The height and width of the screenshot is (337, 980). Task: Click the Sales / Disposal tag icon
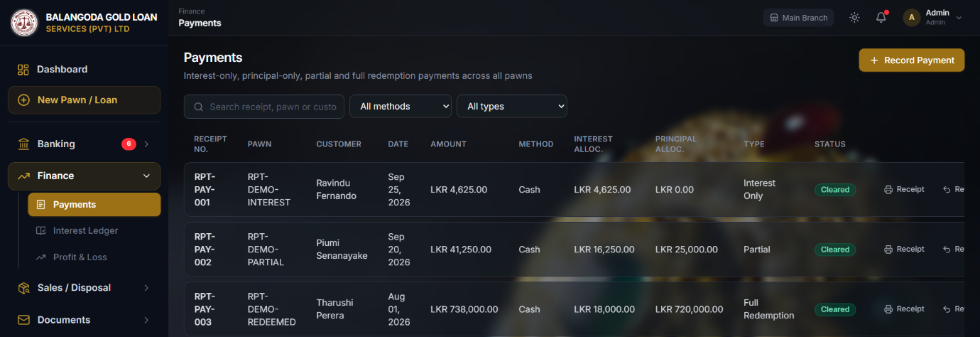(x=23, y=288)
